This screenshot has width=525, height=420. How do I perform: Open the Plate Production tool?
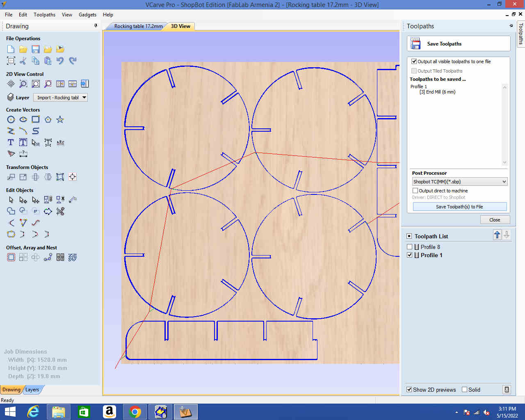[x=60, y=257]
